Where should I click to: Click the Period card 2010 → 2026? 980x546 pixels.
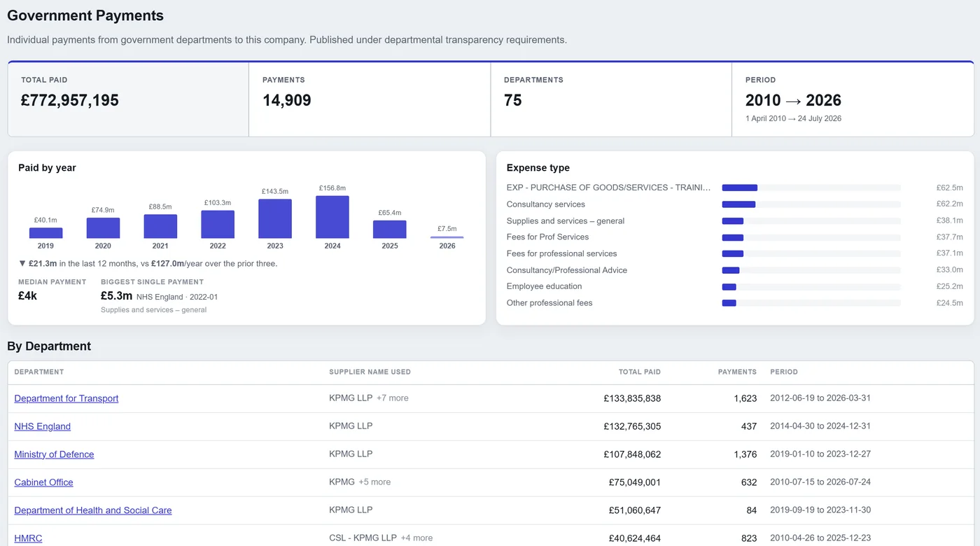point(853,99)
